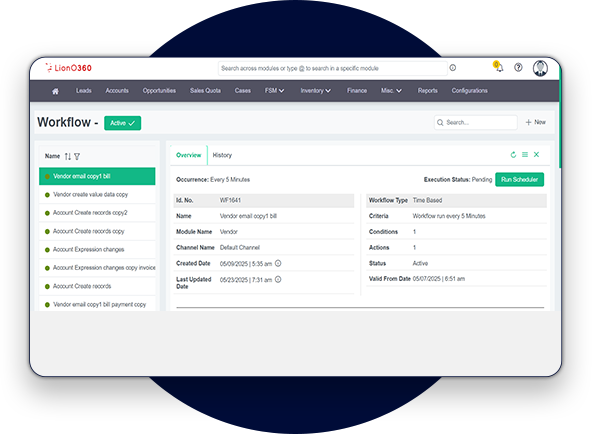Switch to the Overview tab
The image size is (592, 434).
188,155
